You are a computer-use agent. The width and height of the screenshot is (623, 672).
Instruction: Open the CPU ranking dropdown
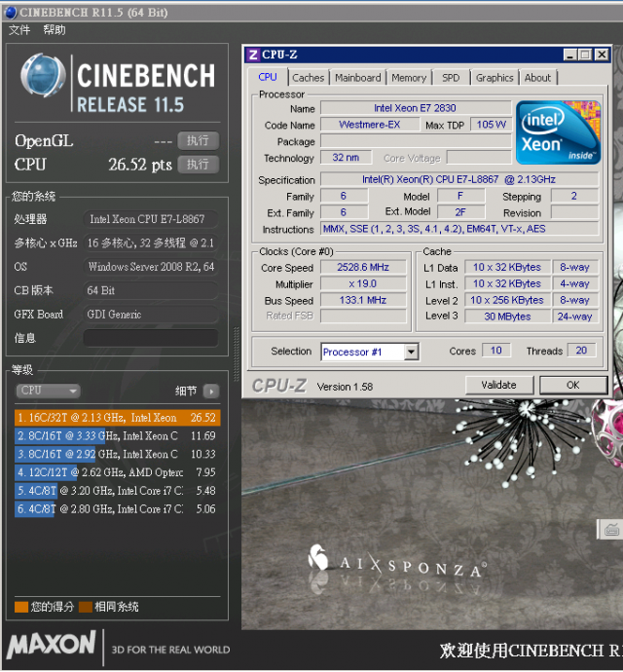[x=48, y=391]
